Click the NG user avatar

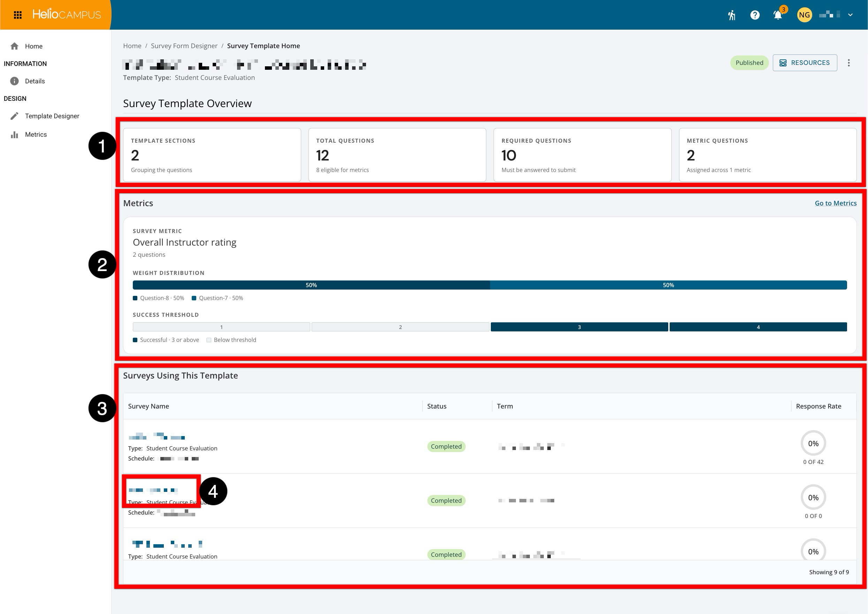point(804,15)
